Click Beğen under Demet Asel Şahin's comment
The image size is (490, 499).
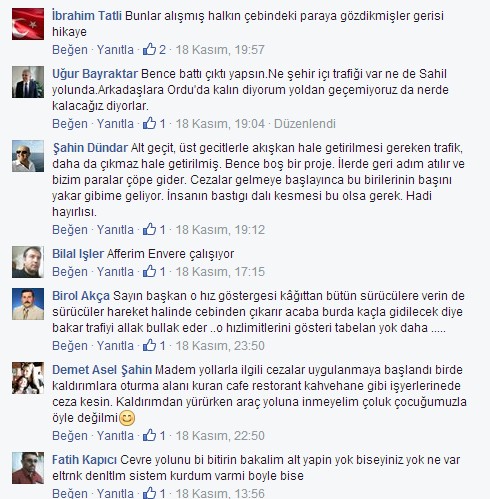(70, 436)
